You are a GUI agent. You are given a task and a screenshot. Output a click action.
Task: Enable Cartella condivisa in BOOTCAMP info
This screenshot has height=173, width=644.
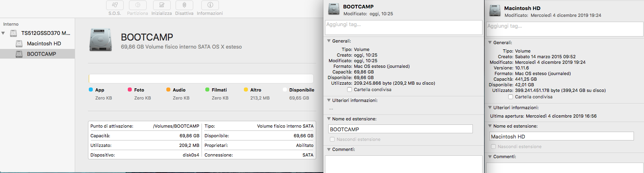pos(350,90)
